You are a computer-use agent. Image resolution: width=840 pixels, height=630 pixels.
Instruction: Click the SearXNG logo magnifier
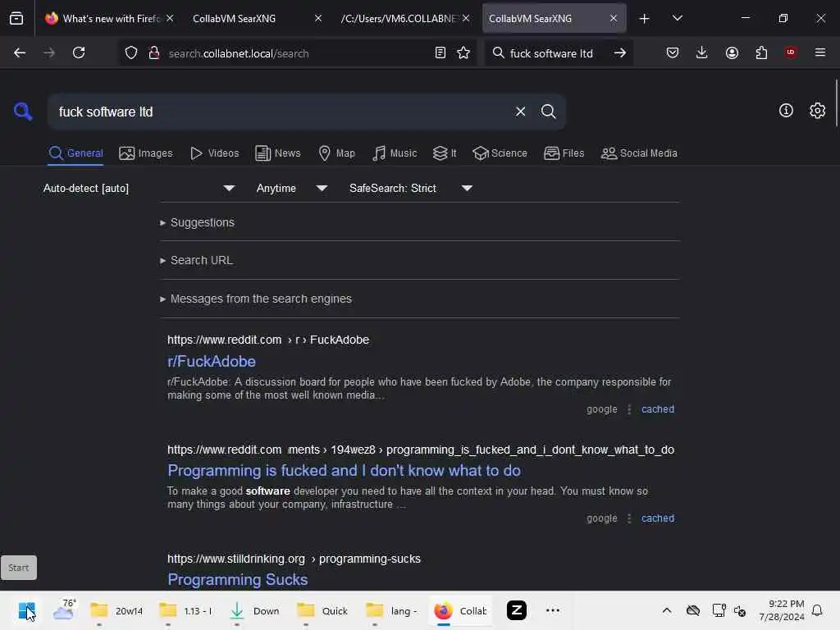(x=23, y=112)
